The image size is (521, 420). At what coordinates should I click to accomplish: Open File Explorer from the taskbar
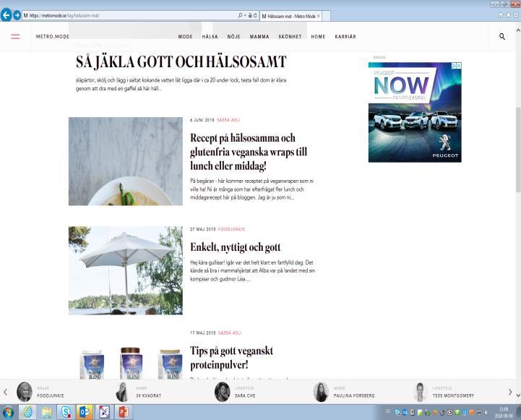[47, 412]
